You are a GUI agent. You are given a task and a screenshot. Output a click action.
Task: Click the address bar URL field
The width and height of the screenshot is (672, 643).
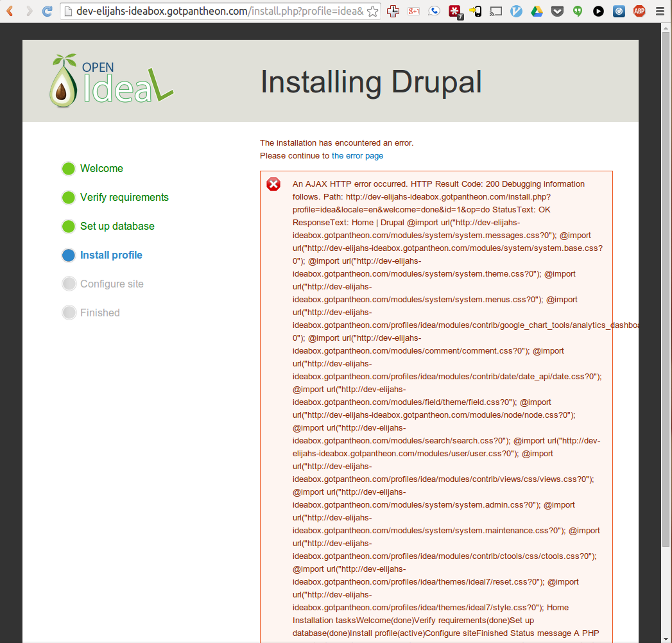tap(220, 11)
